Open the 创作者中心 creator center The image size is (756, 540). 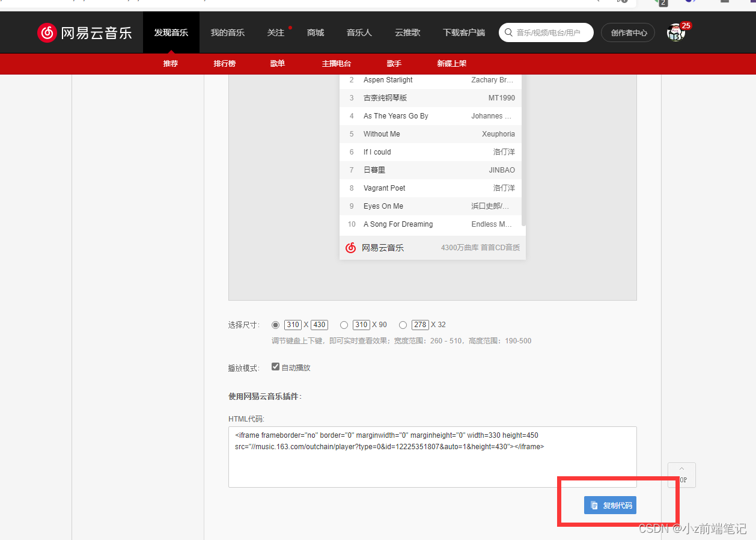627,32
